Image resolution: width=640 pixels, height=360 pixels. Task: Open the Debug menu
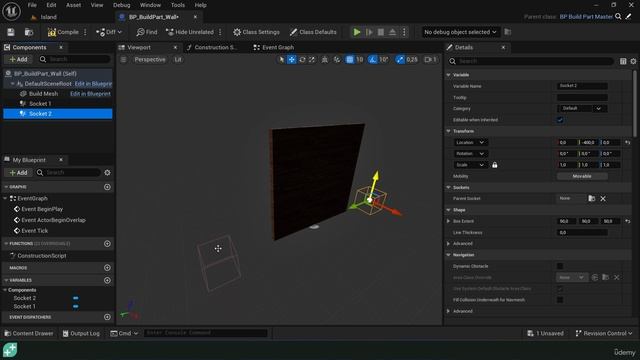pyautogui.click(x=121, y=5)
